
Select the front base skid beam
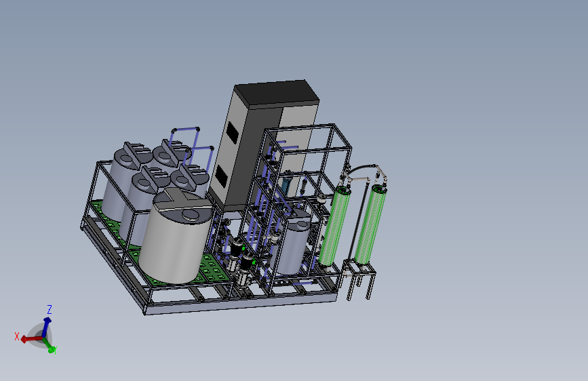click(242, 304)
